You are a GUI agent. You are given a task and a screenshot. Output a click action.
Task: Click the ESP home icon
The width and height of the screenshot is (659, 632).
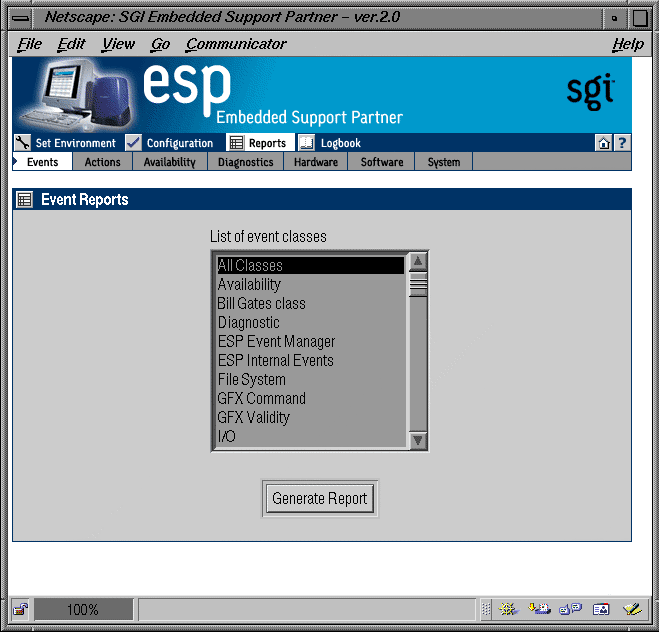click(604, 143)
